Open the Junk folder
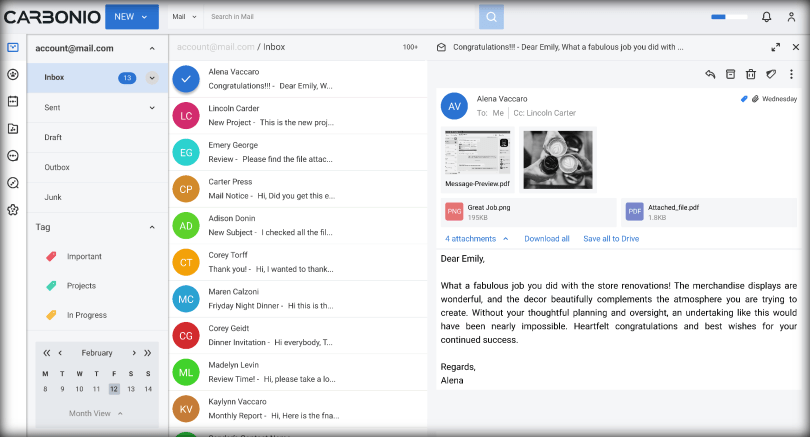Image resolution: width=810 pixels, height=437 pixels. click(98, 197)
